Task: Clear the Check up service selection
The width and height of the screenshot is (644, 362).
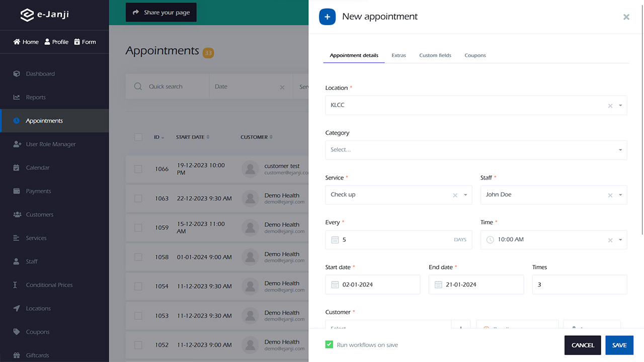Action: pos(455,195)
